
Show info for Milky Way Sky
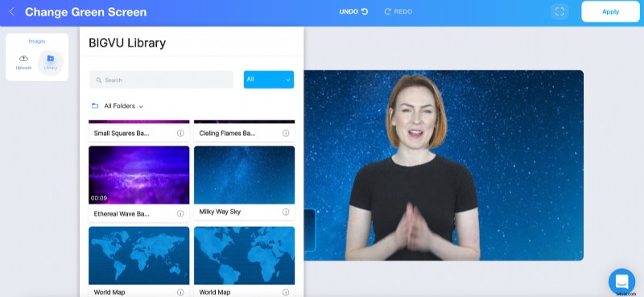point(286,212)
